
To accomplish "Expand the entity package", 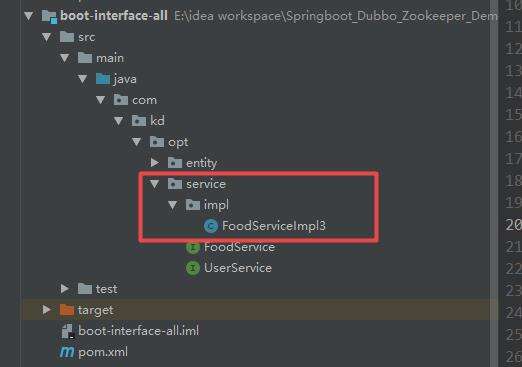I will pos(154,163).
